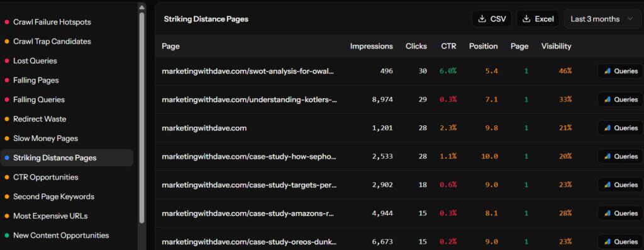Click the 496 impressions value
This screenshot has height=250, width=644.
[x=387, y=71]
